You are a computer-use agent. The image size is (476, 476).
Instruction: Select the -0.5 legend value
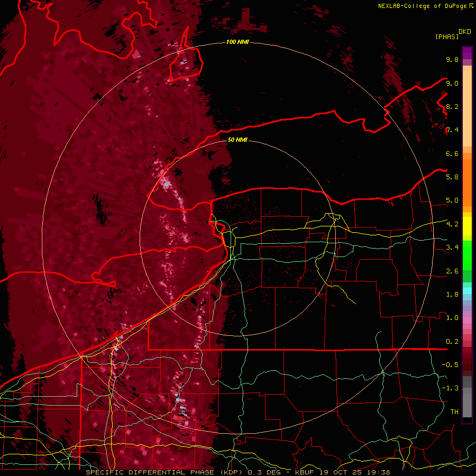point(450,365)
